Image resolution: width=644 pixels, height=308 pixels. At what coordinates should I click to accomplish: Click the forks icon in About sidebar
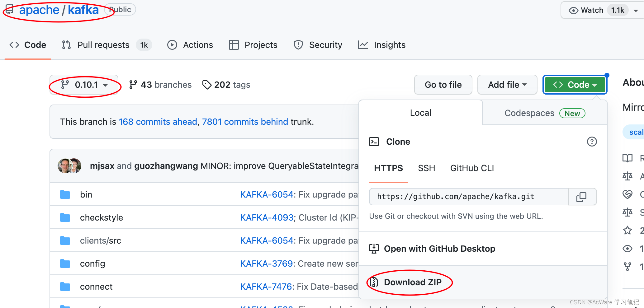627,266
